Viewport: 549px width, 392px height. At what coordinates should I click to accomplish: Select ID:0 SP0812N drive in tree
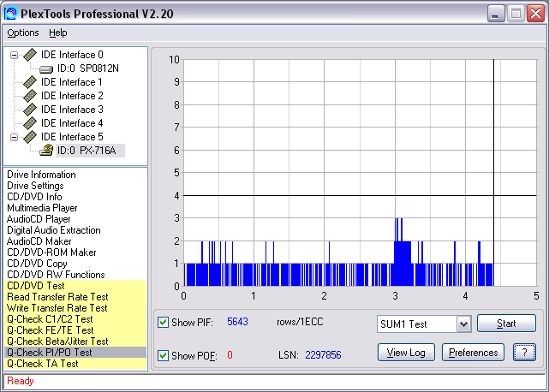tap(88, 68)
